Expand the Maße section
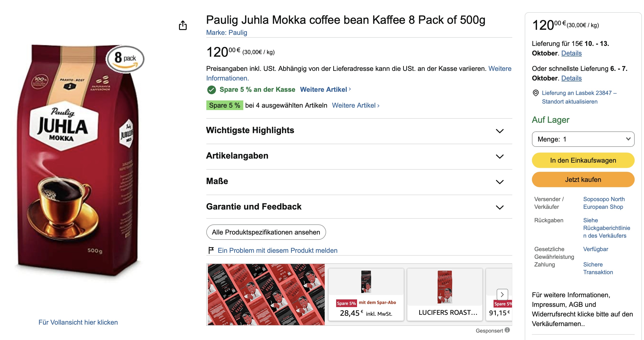This screenshot has width=644, height=340. 359,182
